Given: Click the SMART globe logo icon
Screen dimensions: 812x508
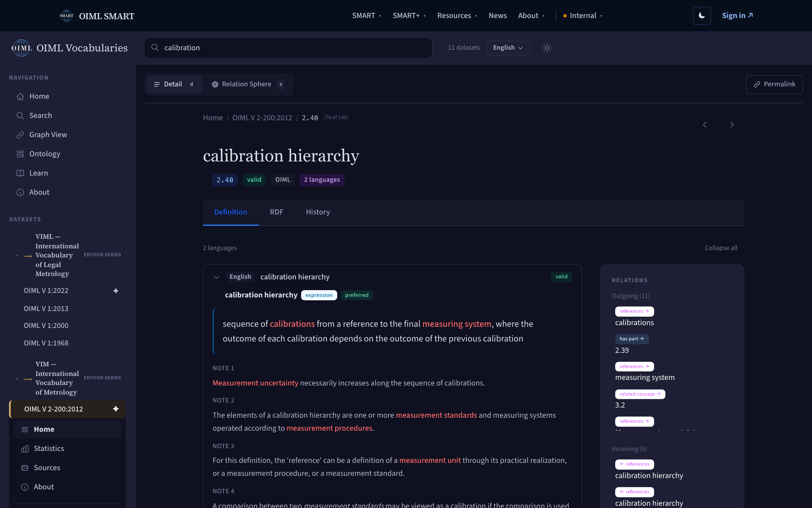Looking at the screenshot, I should click(66, 16).
